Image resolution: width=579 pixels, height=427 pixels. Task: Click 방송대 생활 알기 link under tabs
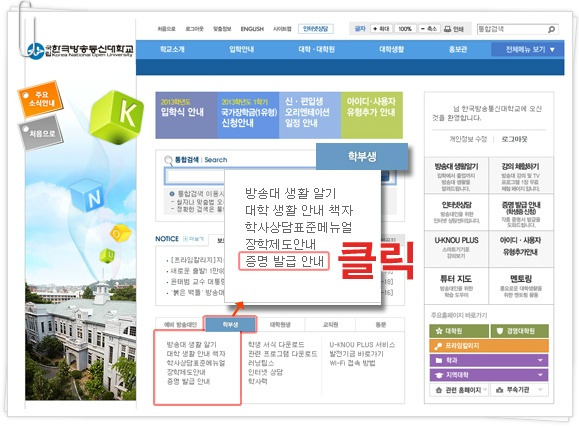pos(191,345)
